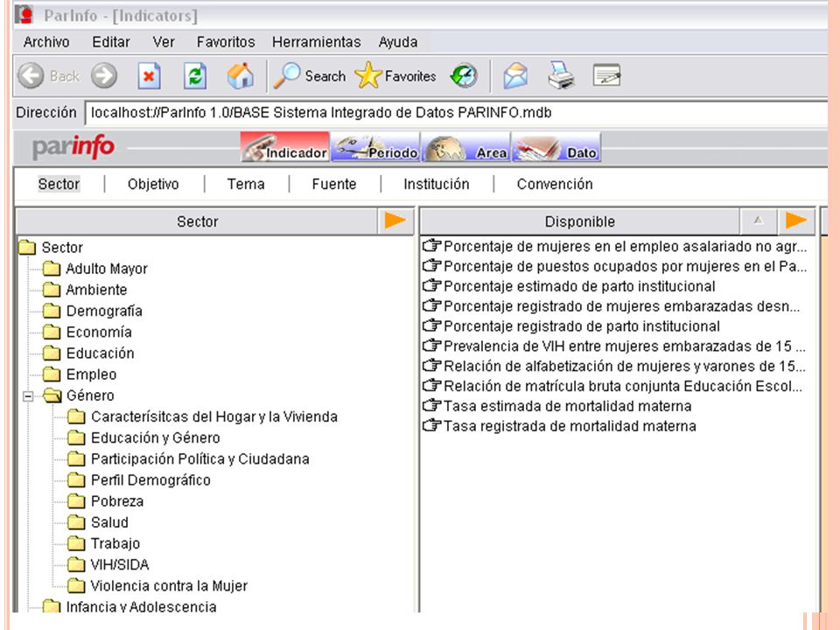Viewport: 840px width, 630px height.
Task: Switch to the Dato tab
Action: click(x=556, y=147)
